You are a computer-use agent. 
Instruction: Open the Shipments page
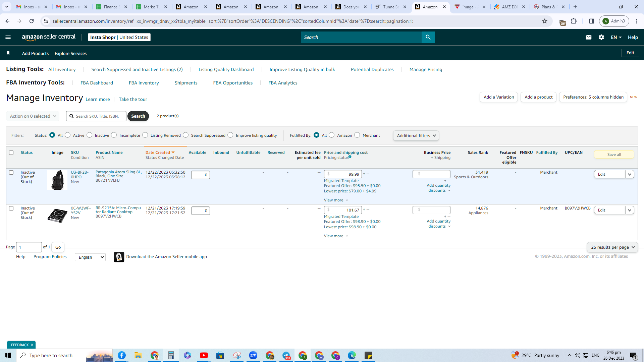(x=186, y=83)
